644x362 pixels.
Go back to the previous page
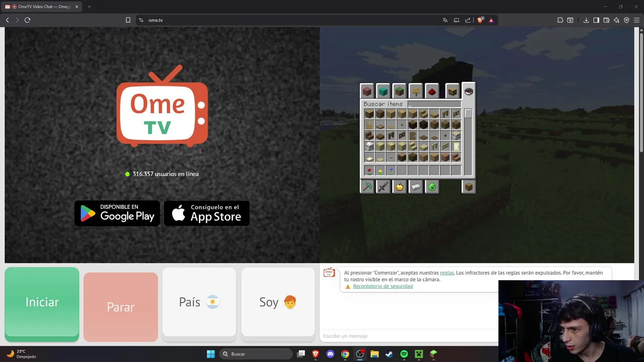[7, 20]
